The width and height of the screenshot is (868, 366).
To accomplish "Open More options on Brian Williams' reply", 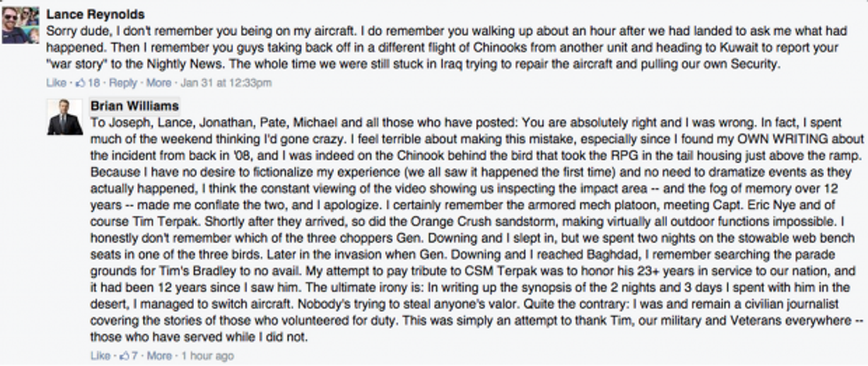I will click(x=159, y=355).
